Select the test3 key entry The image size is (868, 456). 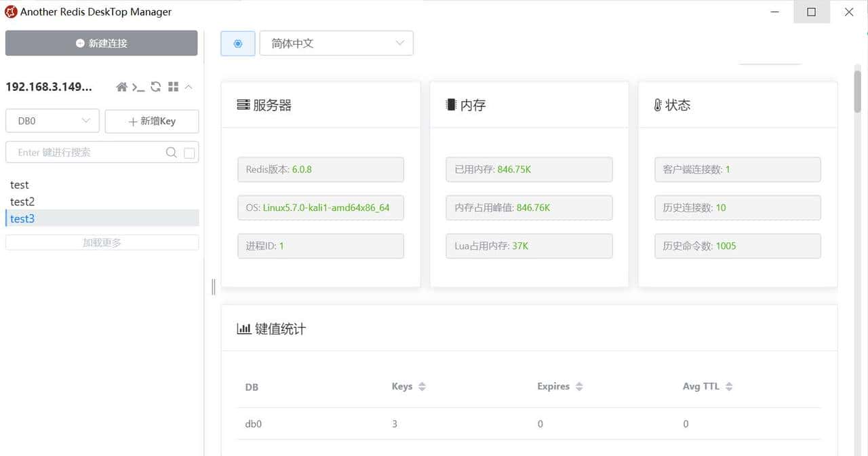pyautogui.click(x=22, y=218)
